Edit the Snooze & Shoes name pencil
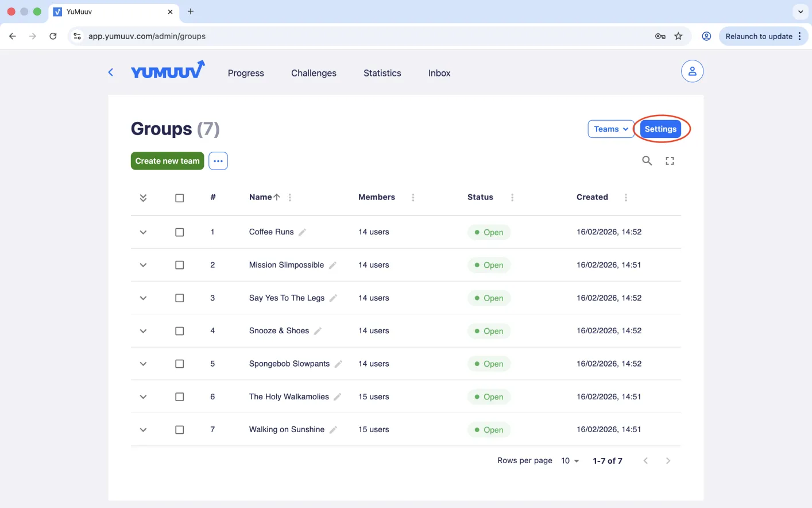This screenshot has height=508, width=812. tap(318, 331)
